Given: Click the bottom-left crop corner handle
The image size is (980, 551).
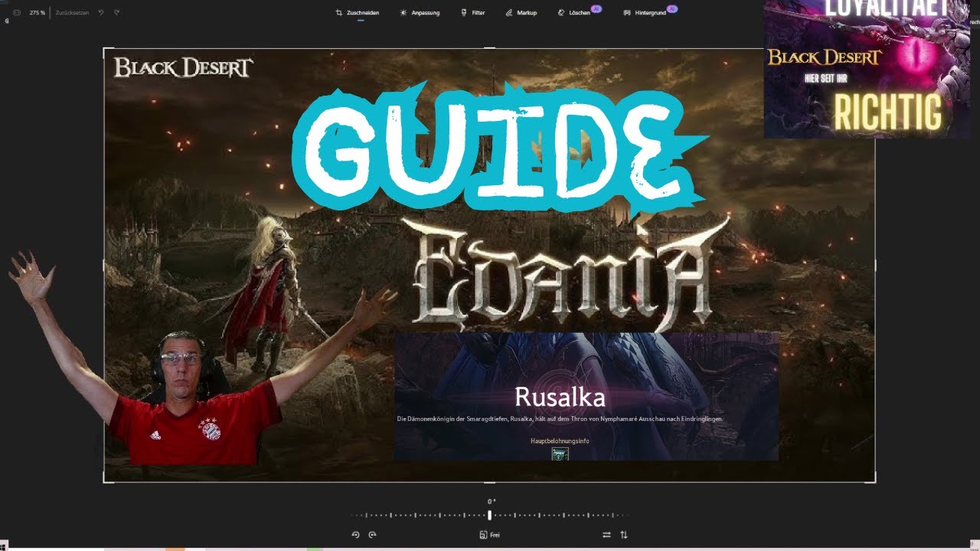Looking at the screenshot, I should click(104, 482).
